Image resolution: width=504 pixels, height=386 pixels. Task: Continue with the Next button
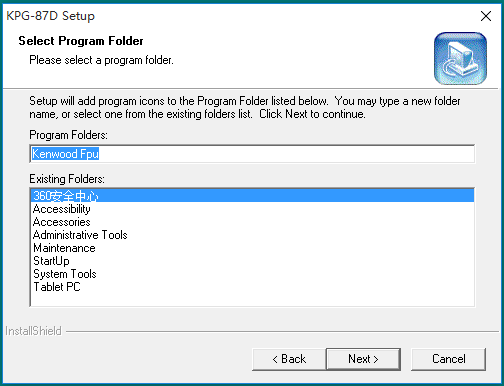(x=363, y=359)
